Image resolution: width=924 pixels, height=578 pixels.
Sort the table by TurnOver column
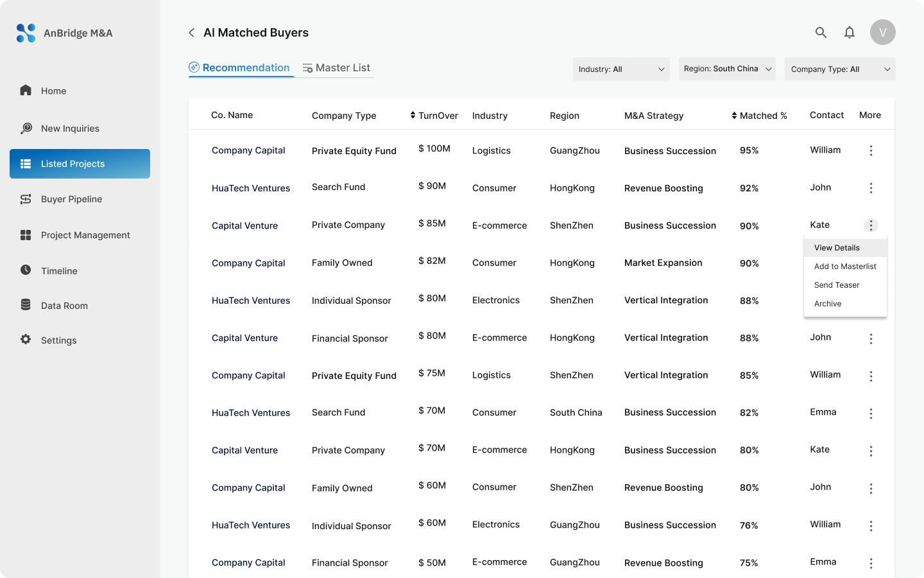click(x=434, y=116)
